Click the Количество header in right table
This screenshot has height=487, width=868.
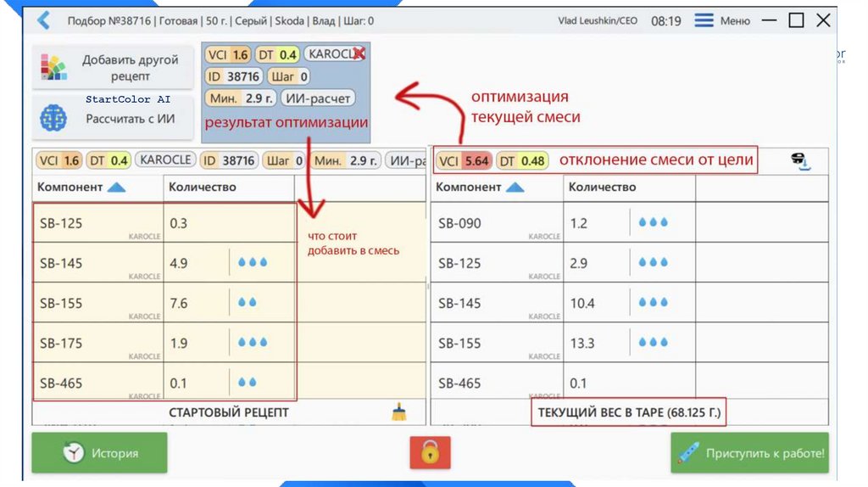pos(602,187)
